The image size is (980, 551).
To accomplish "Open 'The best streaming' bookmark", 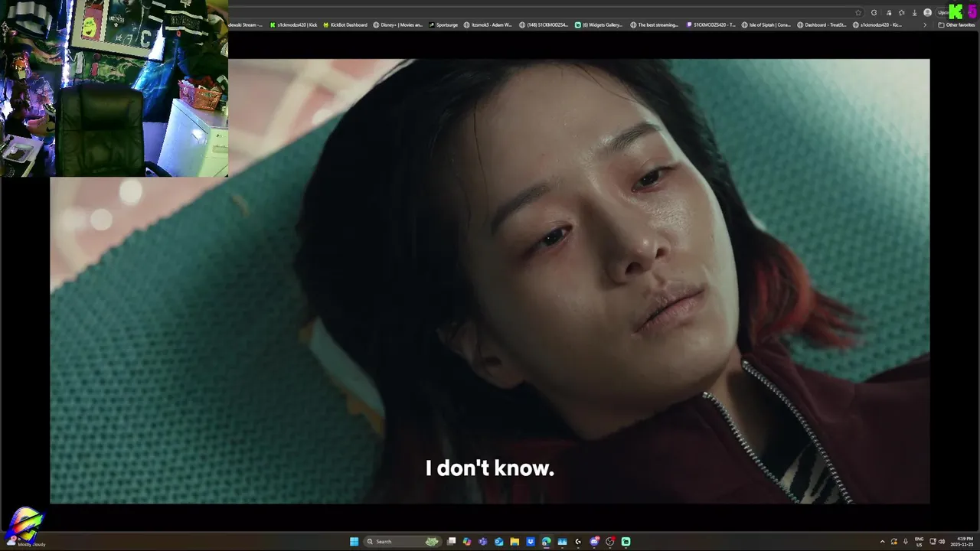I will [655, 24].
